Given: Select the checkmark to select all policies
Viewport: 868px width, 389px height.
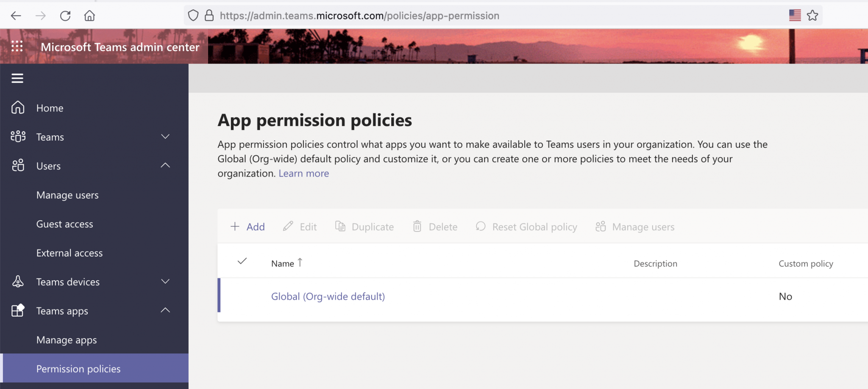Looking at the screenshot, I should tap(242, 262).
